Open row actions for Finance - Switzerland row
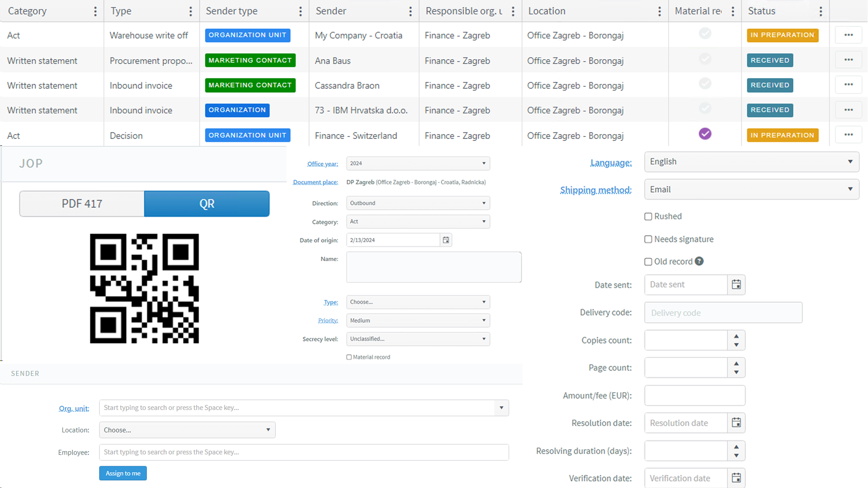868x488 pixels. (x=849, y=135)
